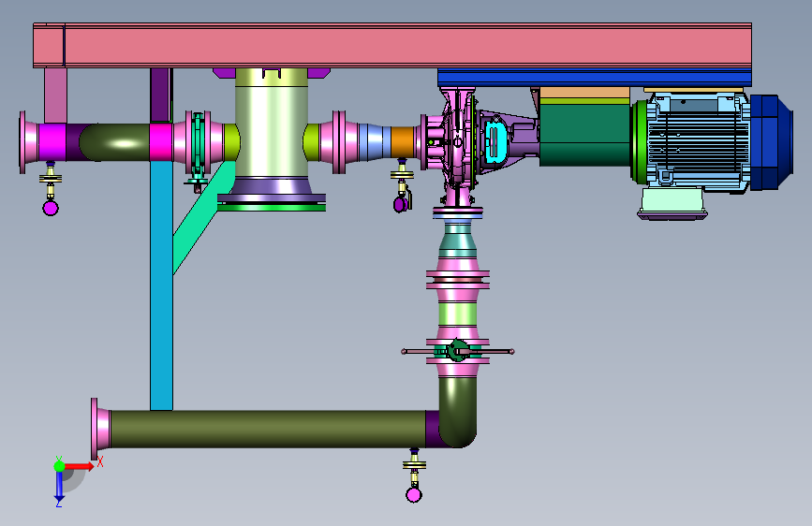
Task: Pick the orange pipe segment at pump suction
Action: point(403,142)
